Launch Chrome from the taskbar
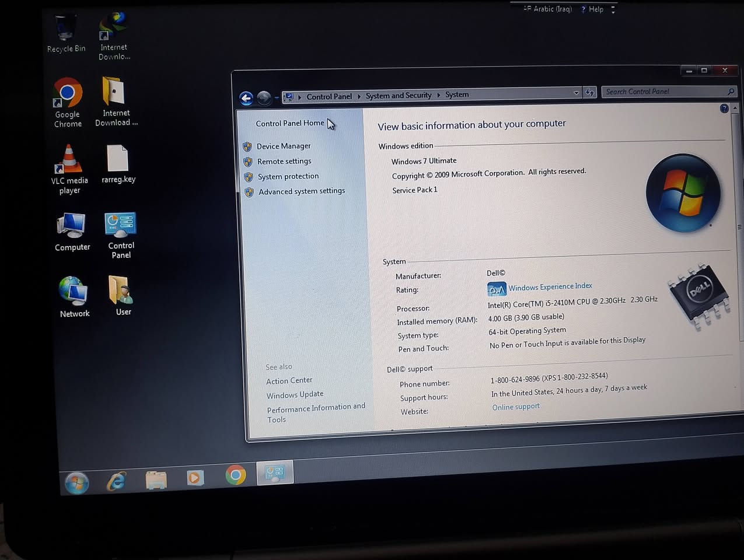744x560 pixels. click(236, 475)
